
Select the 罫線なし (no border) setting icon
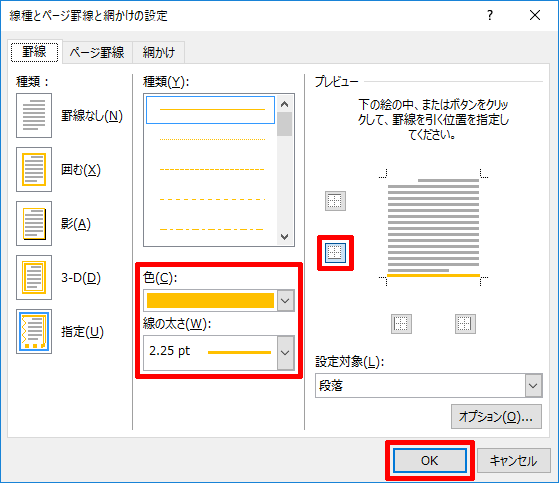[x=34, y=115]
